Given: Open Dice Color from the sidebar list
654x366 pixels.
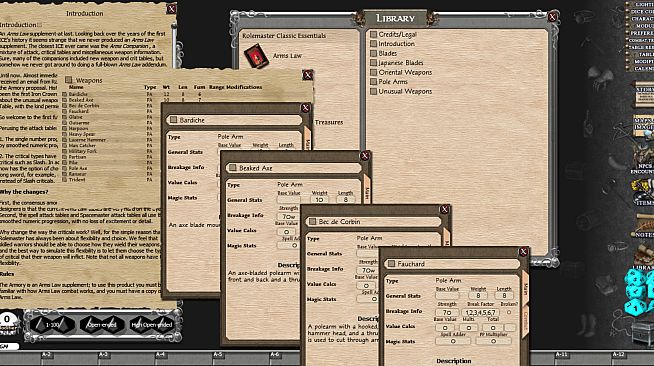Looking at the screenshot, I should 641,12.
